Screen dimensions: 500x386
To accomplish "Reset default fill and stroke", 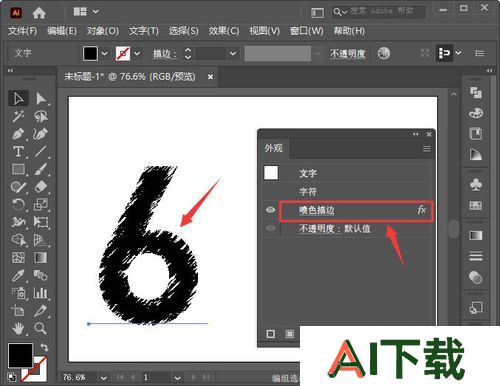I will click(12, 377).
